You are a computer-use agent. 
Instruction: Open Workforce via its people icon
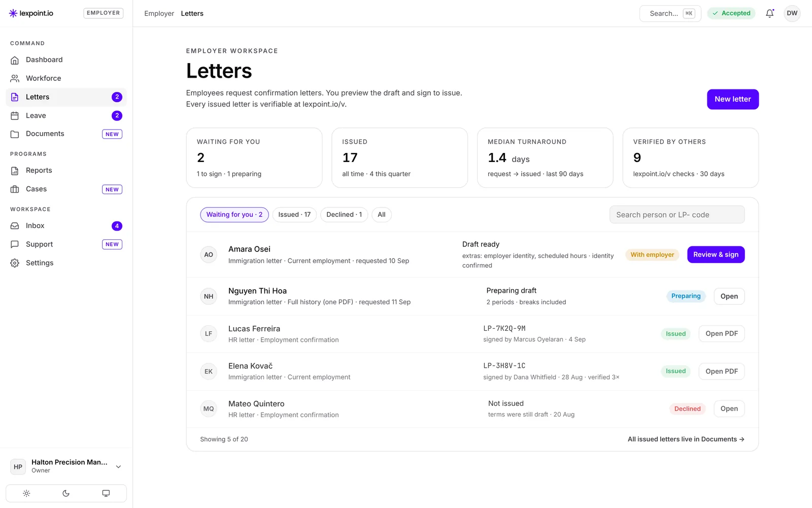pyautogui.click(x=15, y=78)
